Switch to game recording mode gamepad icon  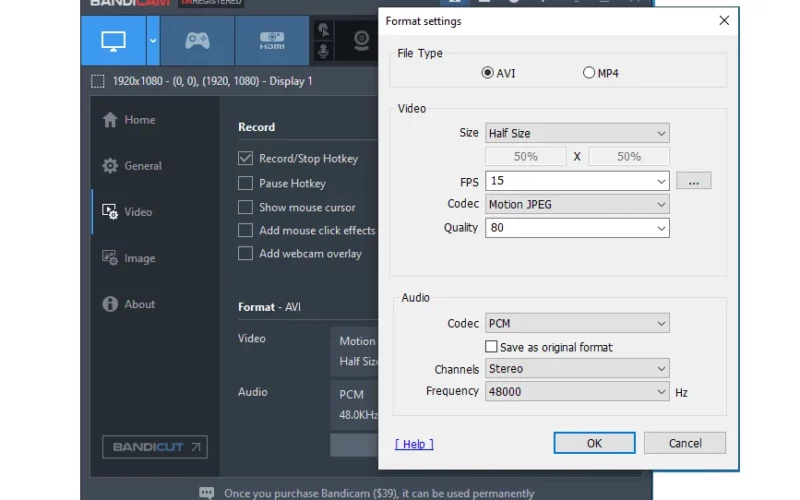pos(197,40)
